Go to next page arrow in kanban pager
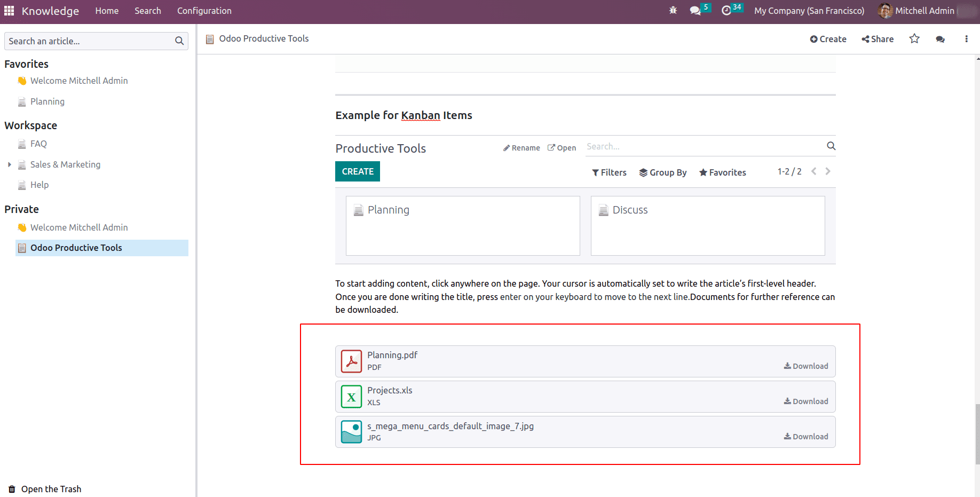The image size is (980, 497). [828, 171]
